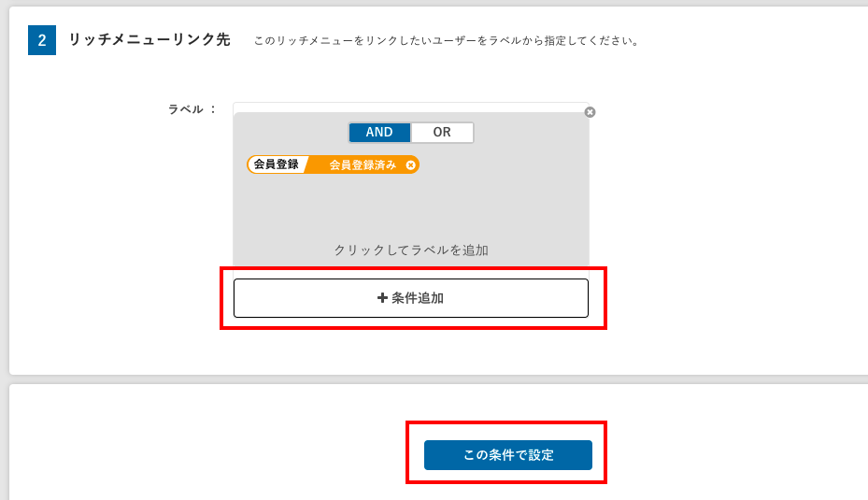
Task: Click the plus icon in 条件追加
Action: [x=382, y=298]
